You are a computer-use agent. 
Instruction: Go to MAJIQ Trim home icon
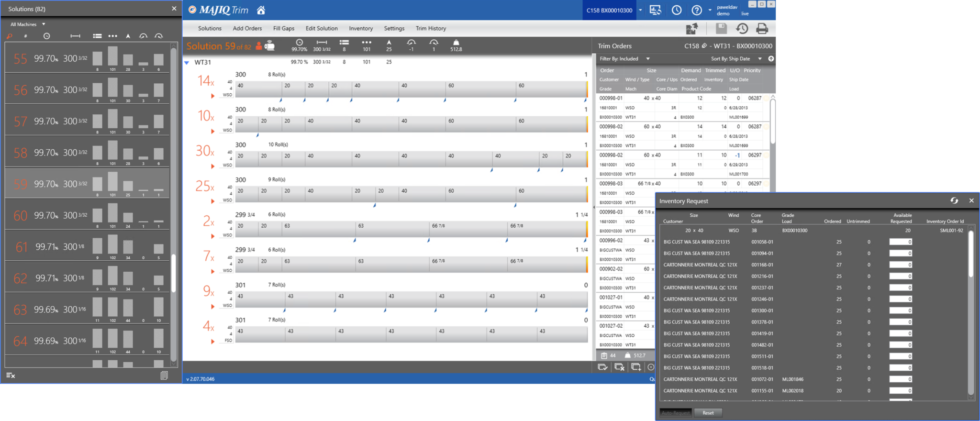(261, 10)
